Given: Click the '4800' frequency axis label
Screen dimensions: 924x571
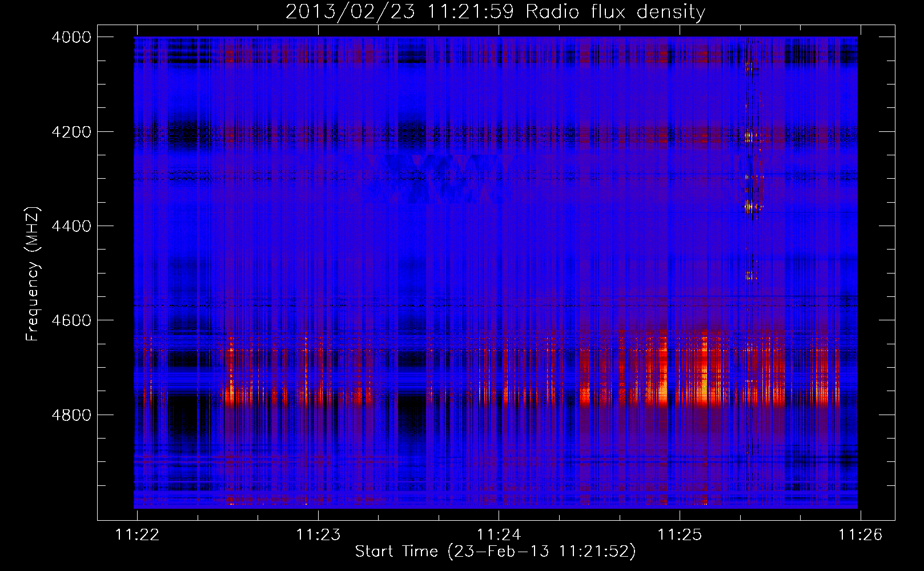Looking at the screenshot, I should click(71, 415).
